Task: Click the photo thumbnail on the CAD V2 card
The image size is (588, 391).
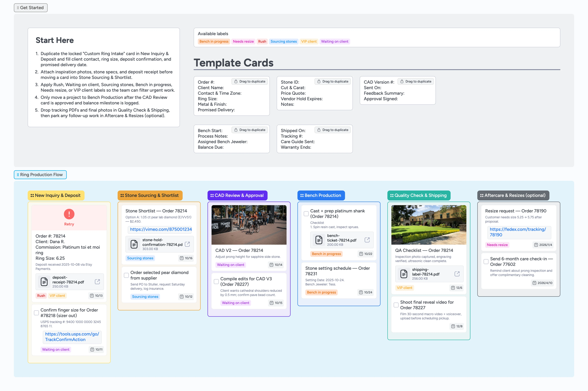Action: pyautogui.click(x=249, y=225)
